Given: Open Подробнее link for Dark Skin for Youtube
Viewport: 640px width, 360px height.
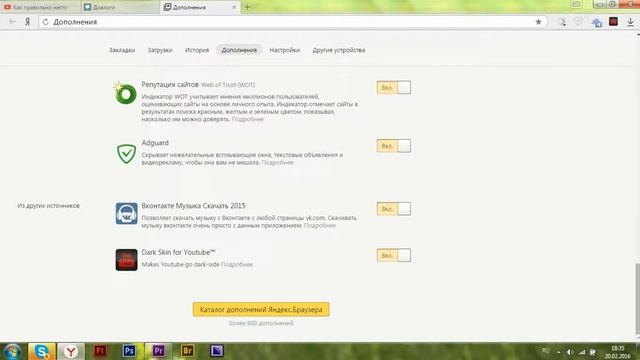Looking at the screenshot, I should (236, 264).
